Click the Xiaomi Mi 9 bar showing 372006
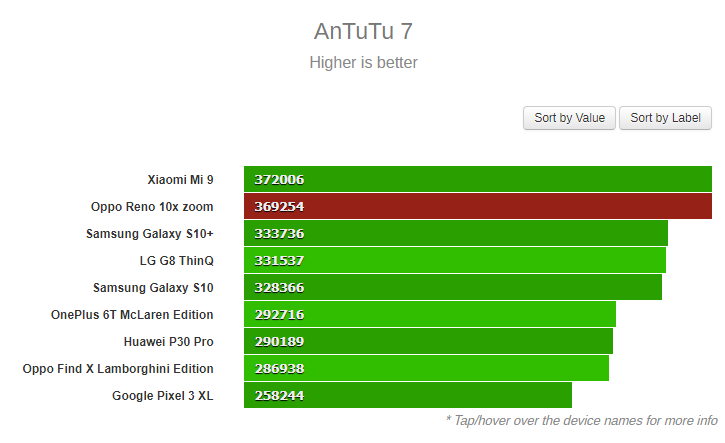 click(477, 180)
